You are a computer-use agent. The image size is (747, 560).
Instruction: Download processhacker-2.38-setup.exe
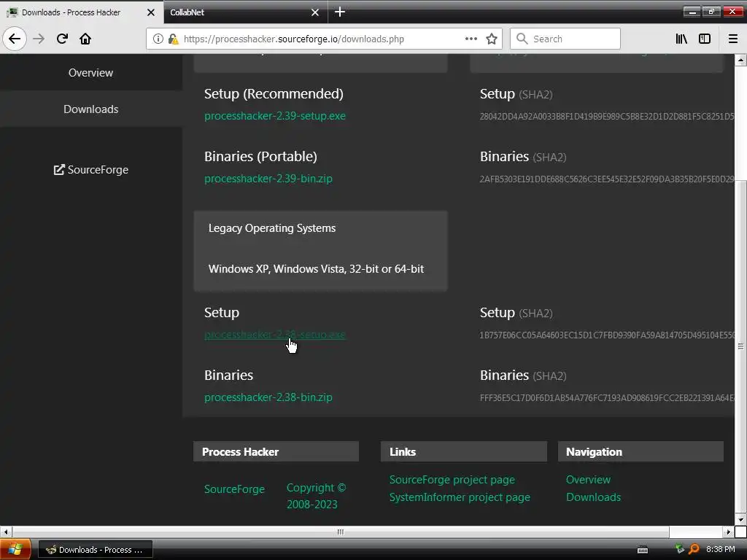click(x=275, y=335)
